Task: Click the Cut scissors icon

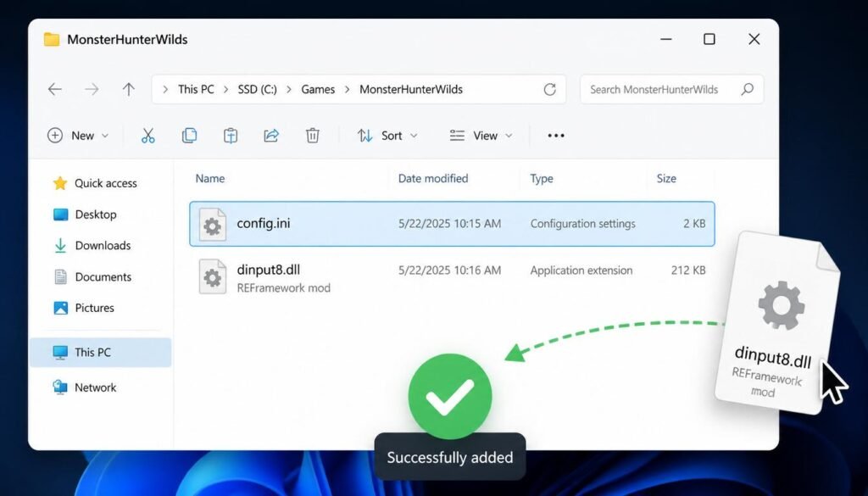Action: click(x=147, y=136)
